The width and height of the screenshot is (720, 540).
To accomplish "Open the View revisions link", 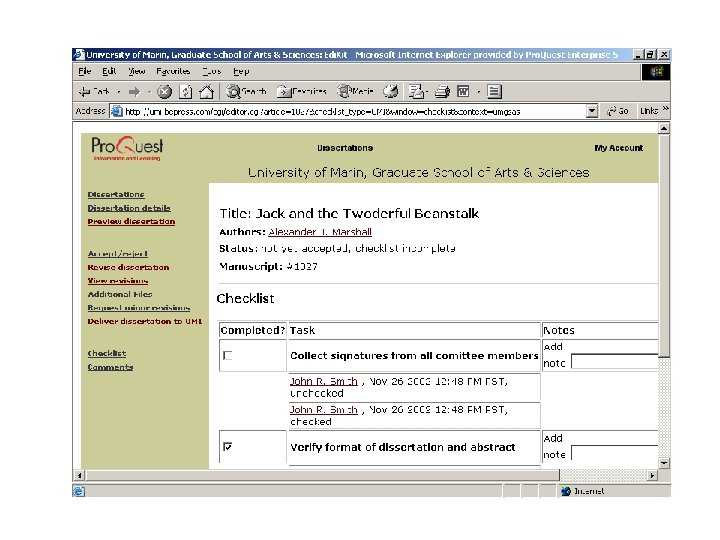I will tap(118, 281).
